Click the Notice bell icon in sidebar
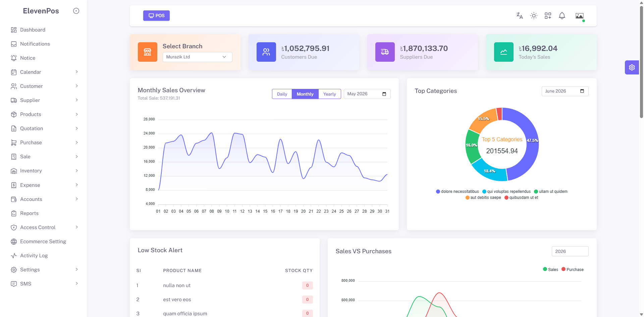The image size is (644, 317). coord(14,58)
